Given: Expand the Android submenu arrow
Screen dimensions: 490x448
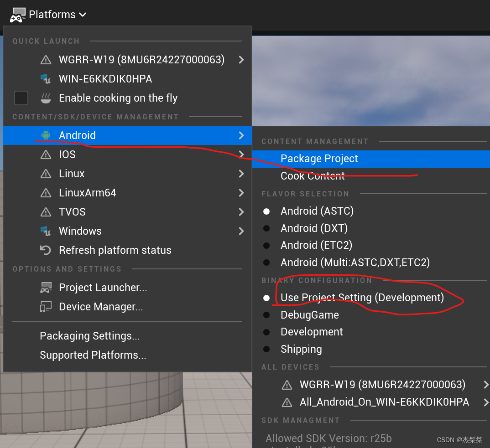Looking at the screenshot, I should point(241,135).
